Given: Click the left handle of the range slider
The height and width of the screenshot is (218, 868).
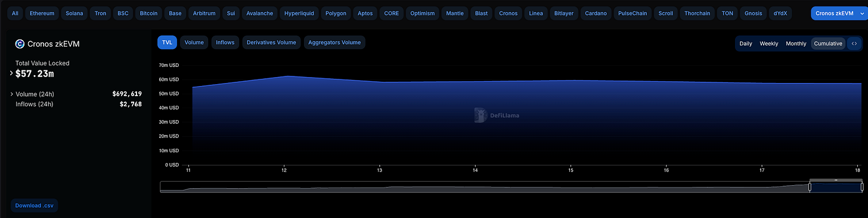Looking at the screenshot, I should point(810,187).
